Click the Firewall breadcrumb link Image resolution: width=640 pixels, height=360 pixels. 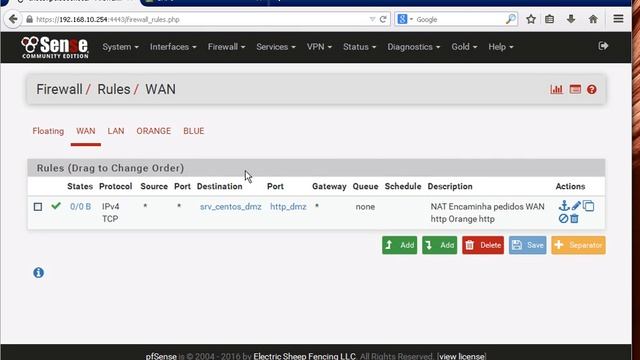(59, 89)
